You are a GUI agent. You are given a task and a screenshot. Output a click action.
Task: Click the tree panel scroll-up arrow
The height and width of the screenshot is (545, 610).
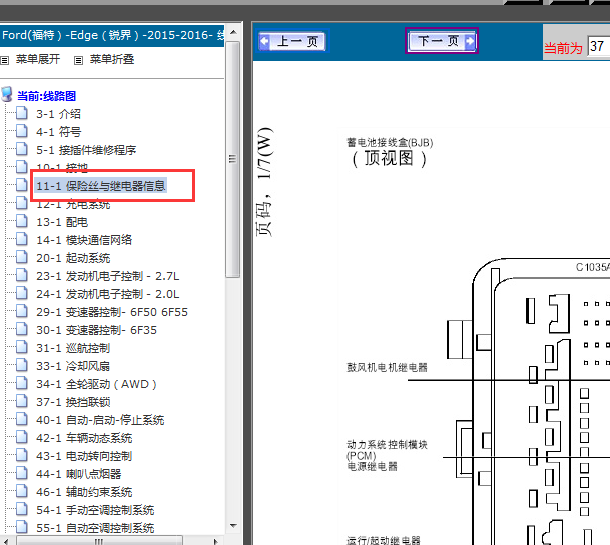pos(233,32)
